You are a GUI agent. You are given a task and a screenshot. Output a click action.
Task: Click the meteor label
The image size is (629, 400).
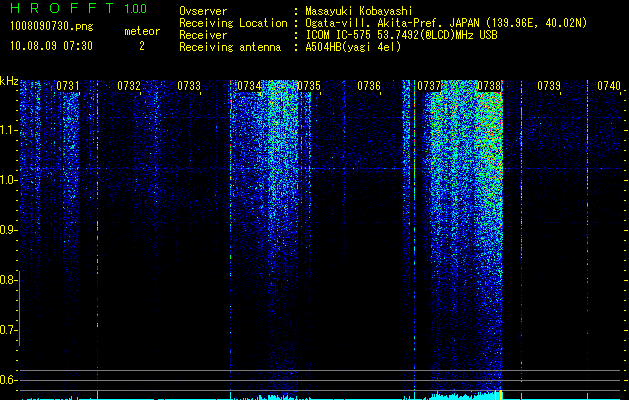point(142,31)
